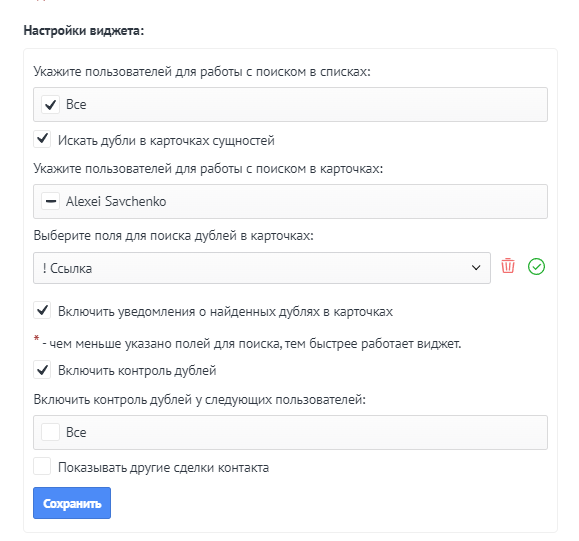Screen dimensions: 579x541
Task: Expand the list search users selector field
Action: click(290, 105)
